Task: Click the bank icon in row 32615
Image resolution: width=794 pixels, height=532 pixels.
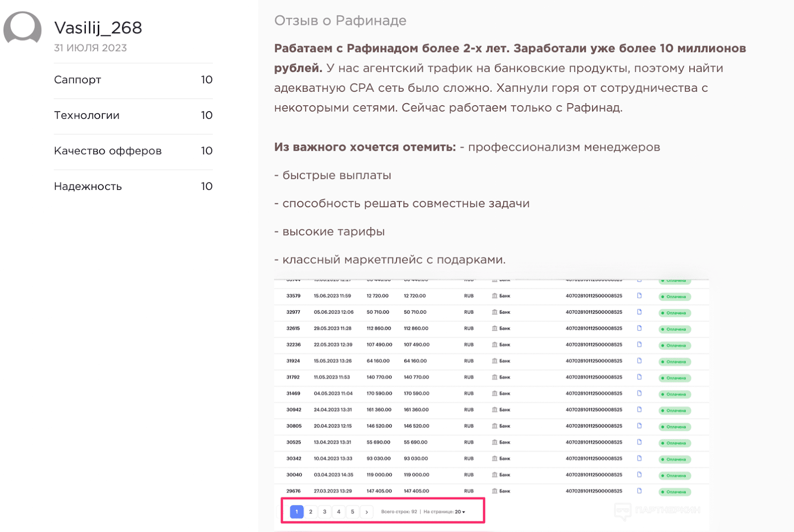Action: tap(494, 328)
